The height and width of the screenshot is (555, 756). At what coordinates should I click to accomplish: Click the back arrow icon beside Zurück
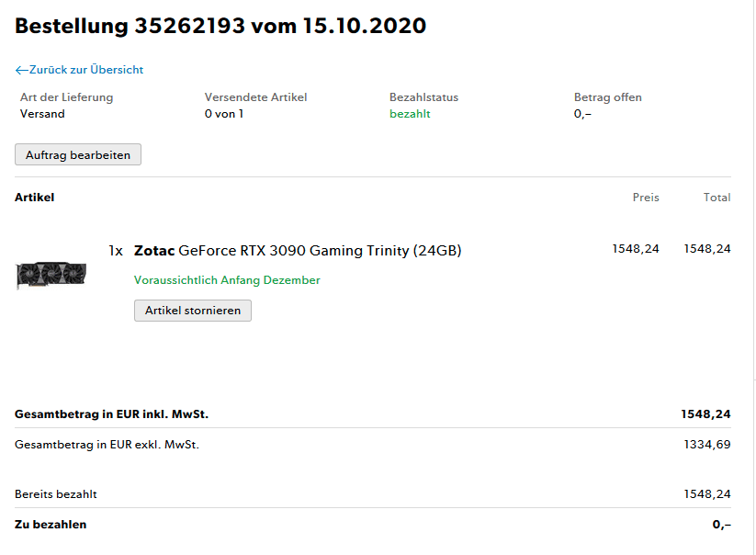(22, 71)
